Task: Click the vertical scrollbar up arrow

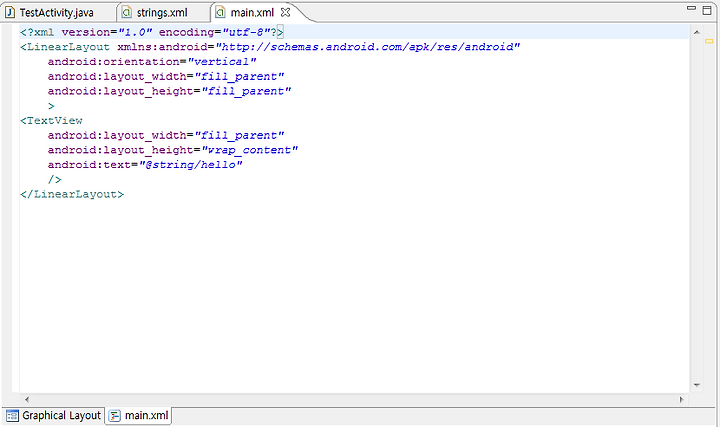Action: 697,32
